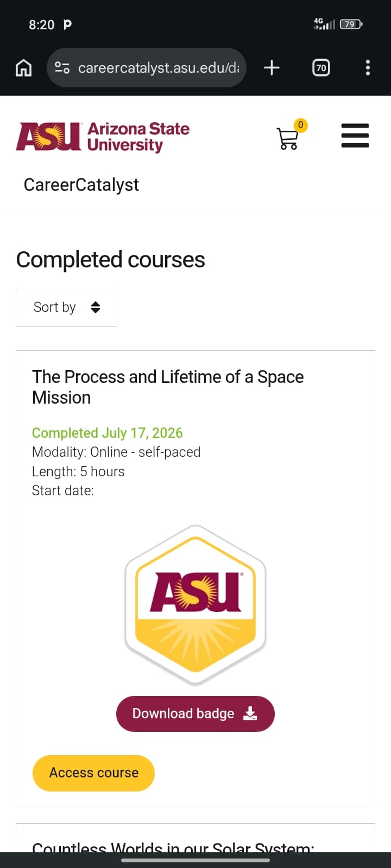The width and height of the screenshot is (391, 868).
Task: Tap the battery indicator in status bar
Action: [x=351, y=24]
